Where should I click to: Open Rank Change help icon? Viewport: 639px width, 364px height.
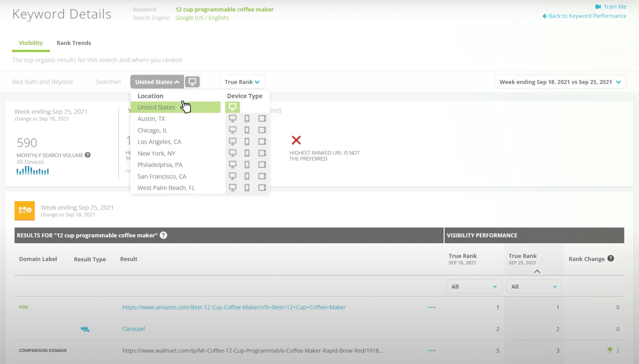point(610,258)
